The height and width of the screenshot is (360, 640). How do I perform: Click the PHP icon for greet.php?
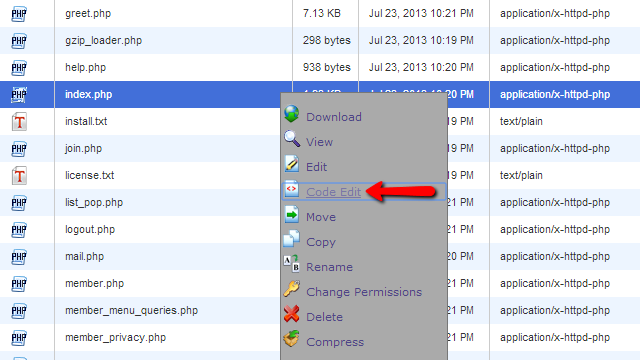[19, 14]
